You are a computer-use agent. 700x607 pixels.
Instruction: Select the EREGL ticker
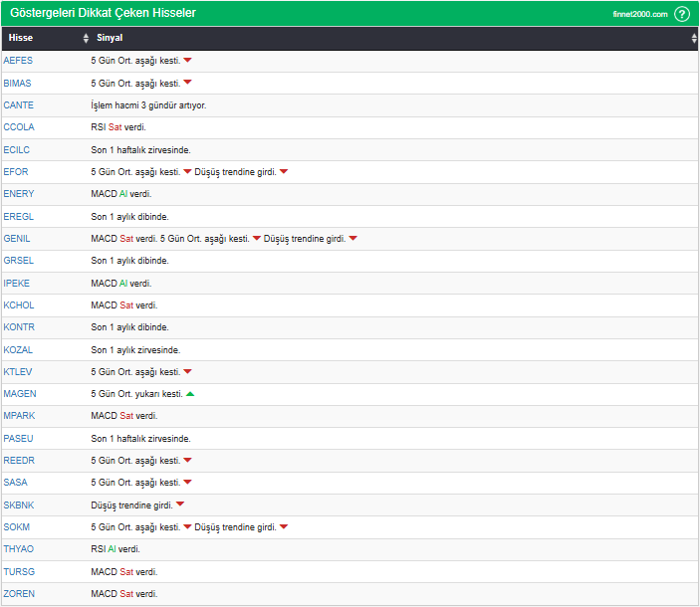point(18,216)
